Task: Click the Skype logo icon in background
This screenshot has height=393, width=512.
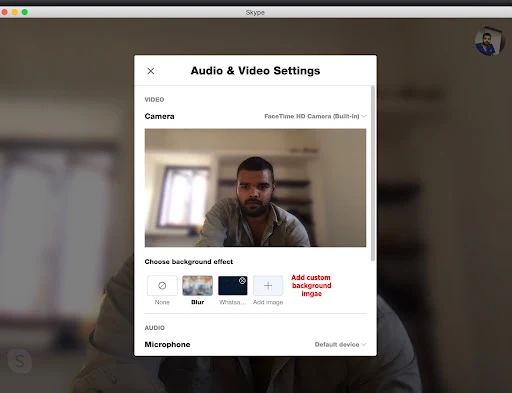Action: coord(20,361)
